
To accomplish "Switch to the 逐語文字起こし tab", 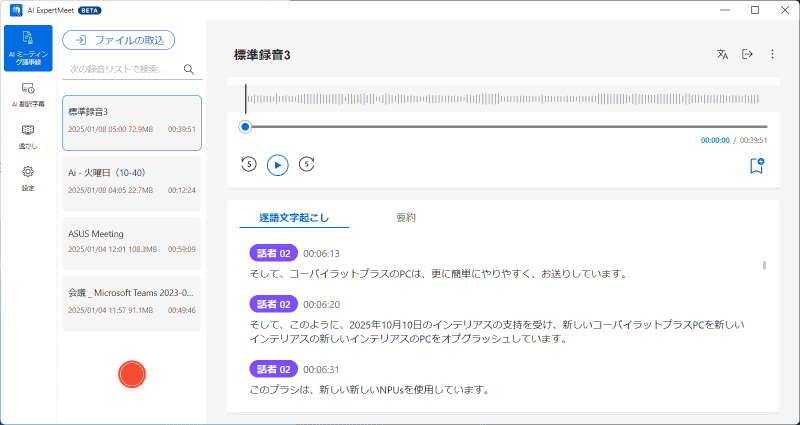I will click(294, 218).
